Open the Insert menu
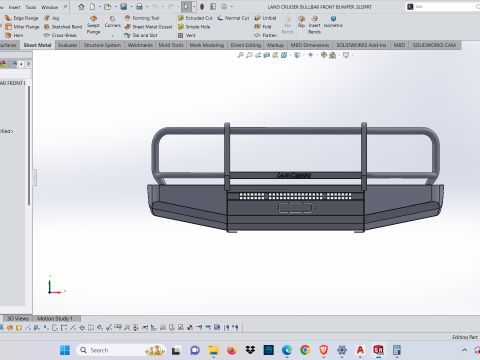This screenshot has width=480, height=360. coord(14,7)
